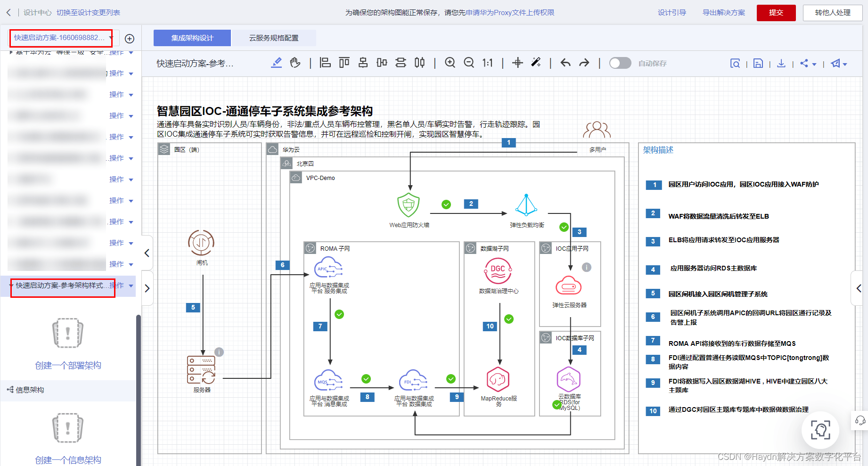Click the distribute vertically icon

401,63
